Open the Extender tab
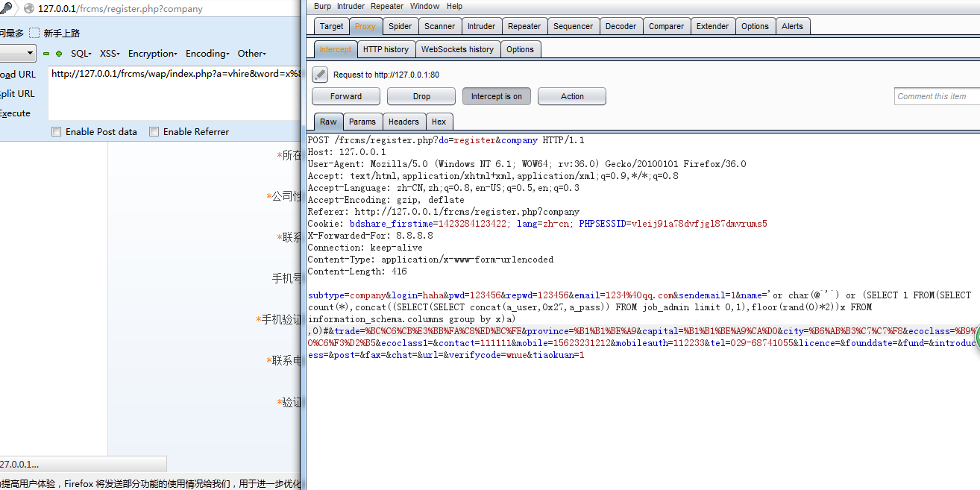This screenshot has height=490, width=980. [x=713, y=26]
